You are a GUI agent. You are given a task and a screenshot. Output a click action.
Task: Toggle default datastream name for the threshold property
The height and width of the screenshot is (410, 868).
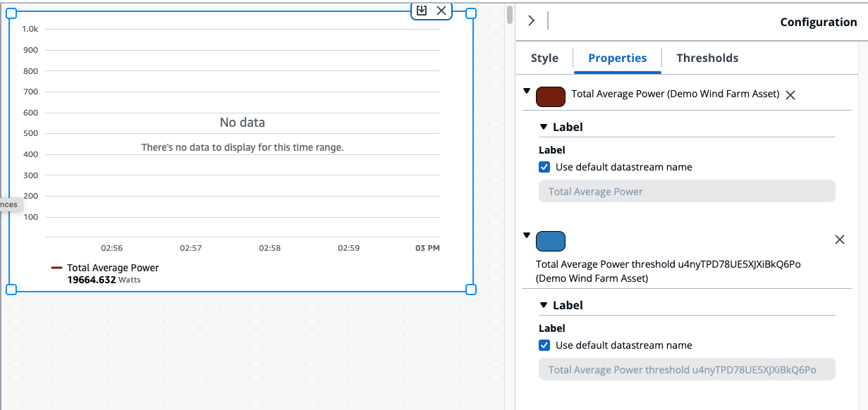(x=544, y=345)
